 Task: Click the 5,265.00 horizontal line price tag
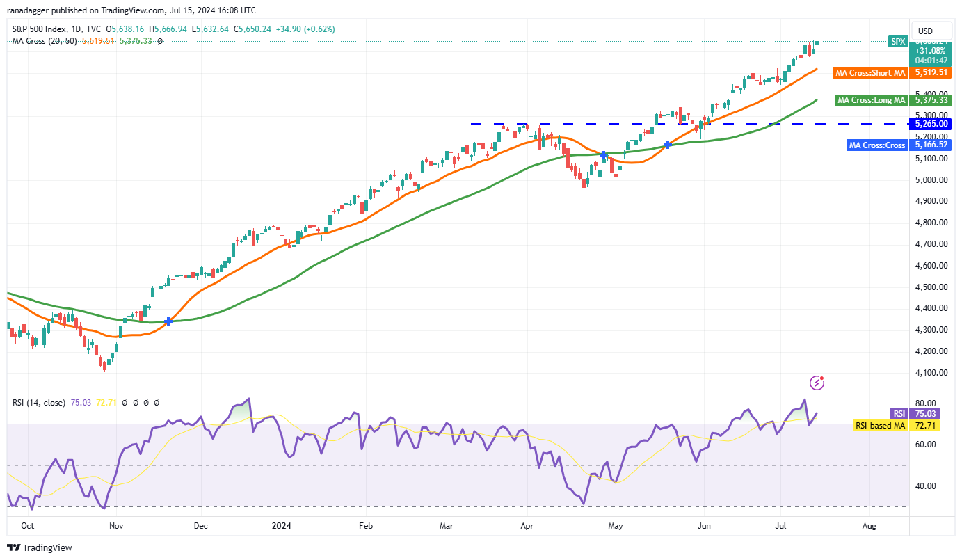932,124
